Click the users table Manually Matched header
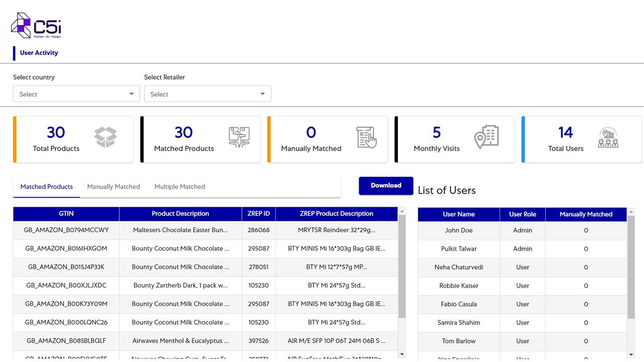Viewport: 644px width, 362px height. pos(586,214)
